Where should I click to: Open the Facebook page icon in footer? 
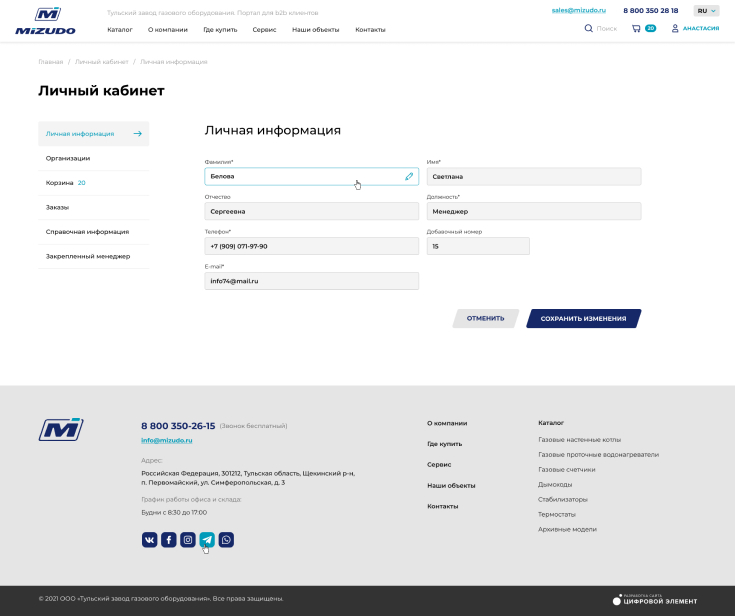168,540
